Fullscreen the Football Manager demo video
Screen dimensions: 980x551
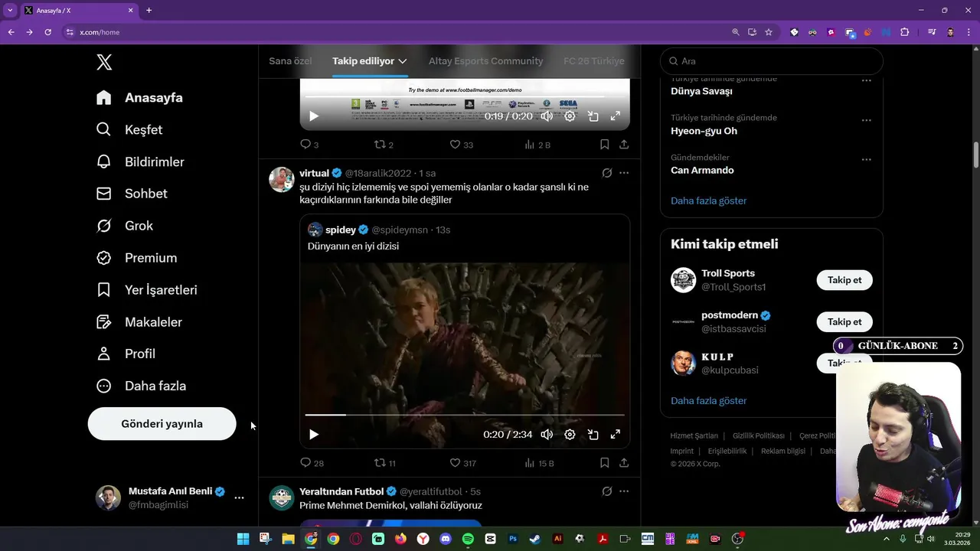tap(615, 116)
